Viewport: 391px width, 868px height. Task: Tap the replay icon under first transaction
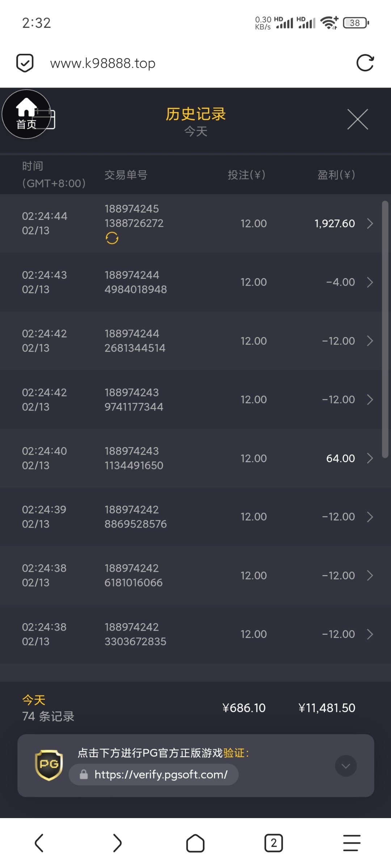112,238
